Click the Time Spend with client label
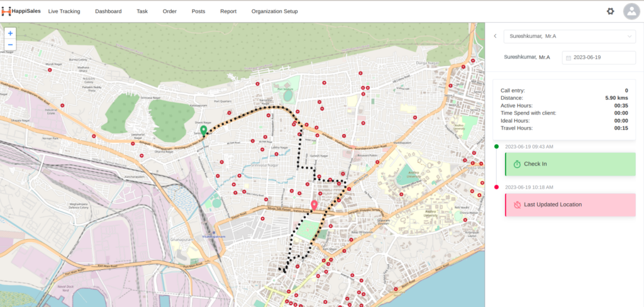The width and height of the screenshot is (644, 307). click(x=528, y=113)
